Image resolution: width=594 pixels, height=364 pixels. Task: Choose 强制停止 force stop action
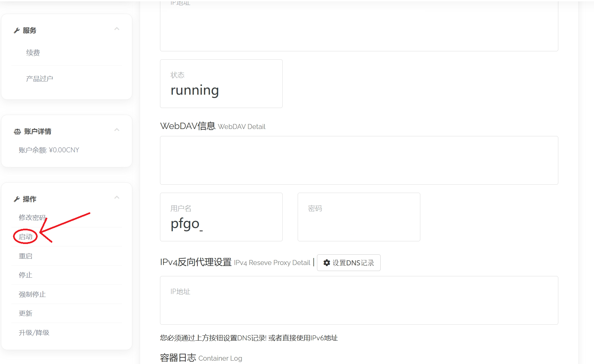32,294
